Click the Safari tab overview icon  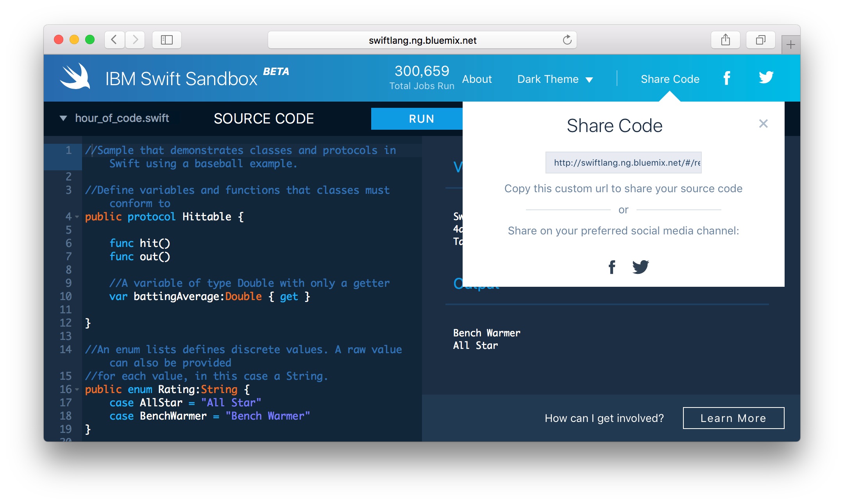coord(760,40)
